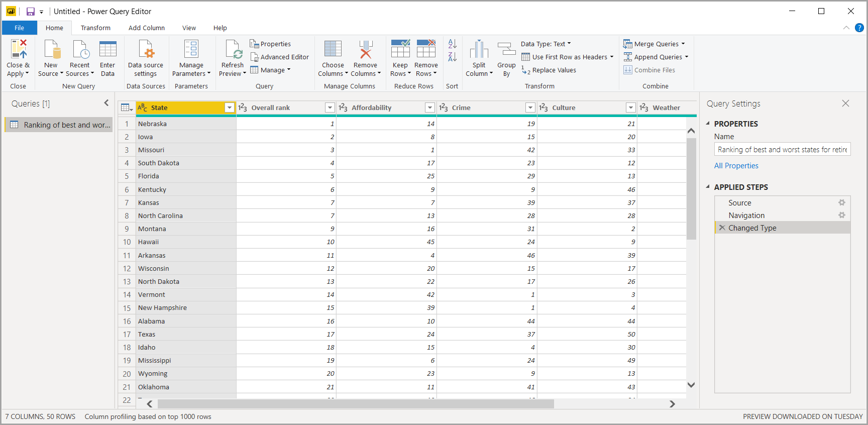
Task: Click scroll right arrow of grid
Action: pos(672,404)
